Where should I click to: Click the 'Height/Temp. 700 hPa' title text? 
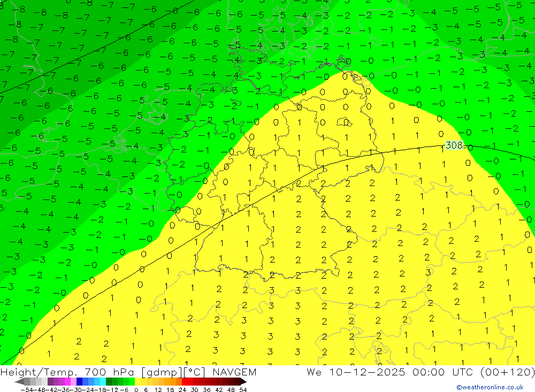pyautogui.click(x=67, y=372)
